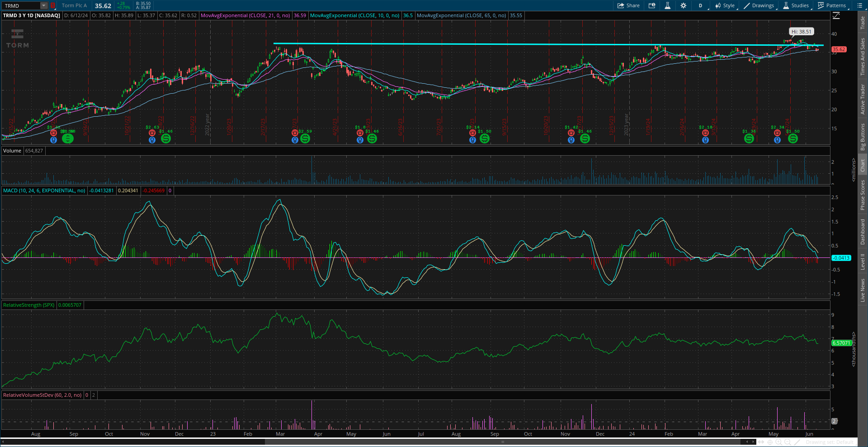The image size is (868, 447).
Task: Select the crosshair pointer icon
Action: click(770, 442)
